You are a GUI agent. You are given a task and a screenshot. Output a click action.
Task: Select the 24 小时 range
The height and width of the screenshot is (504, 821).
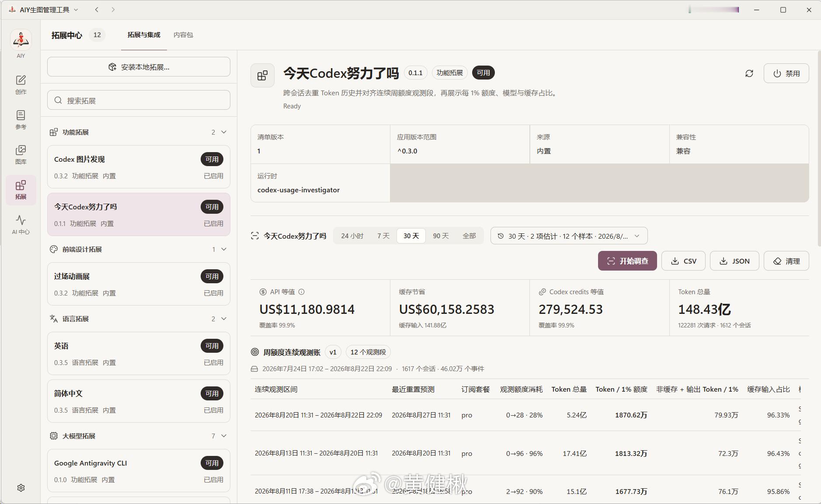click(x=352, y=236)
